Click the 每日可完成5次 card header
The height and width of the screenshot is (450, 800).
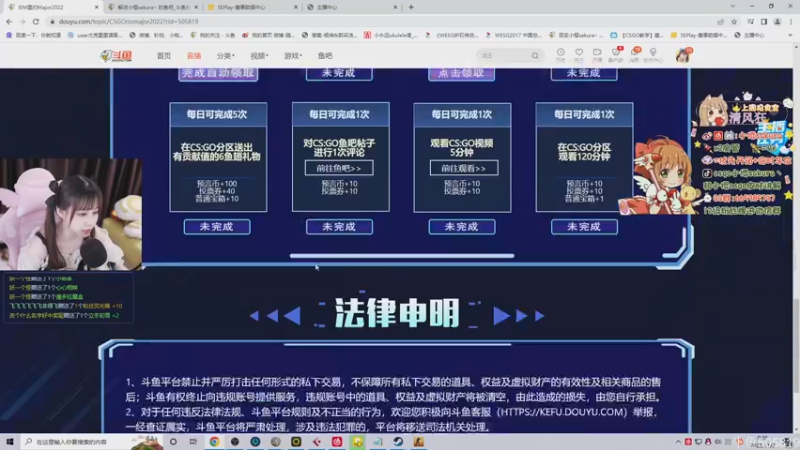point(218,114)
